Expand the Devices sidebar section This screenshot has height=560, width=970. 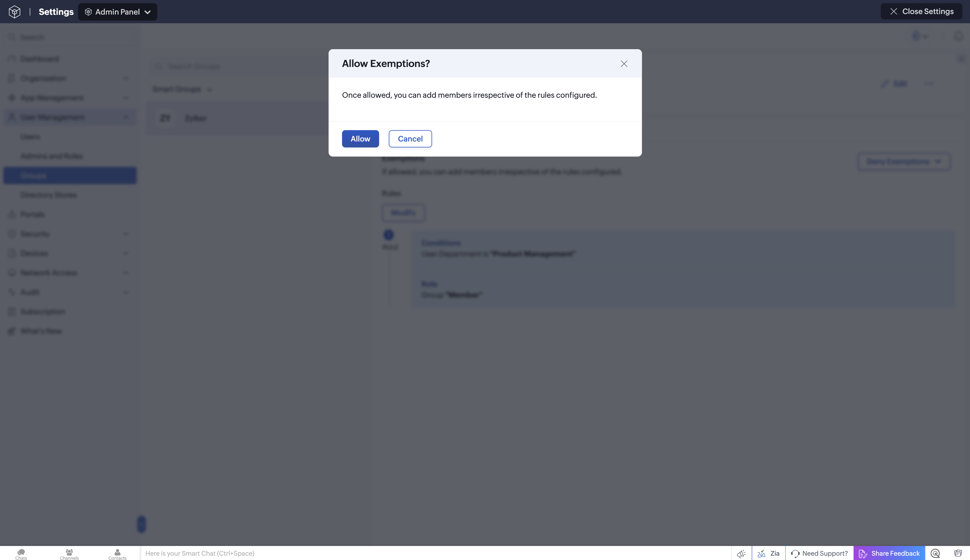click(x=70, y=253)
